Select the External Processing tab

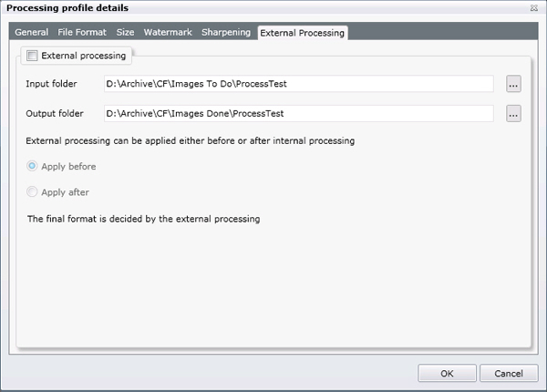[303, 33]
